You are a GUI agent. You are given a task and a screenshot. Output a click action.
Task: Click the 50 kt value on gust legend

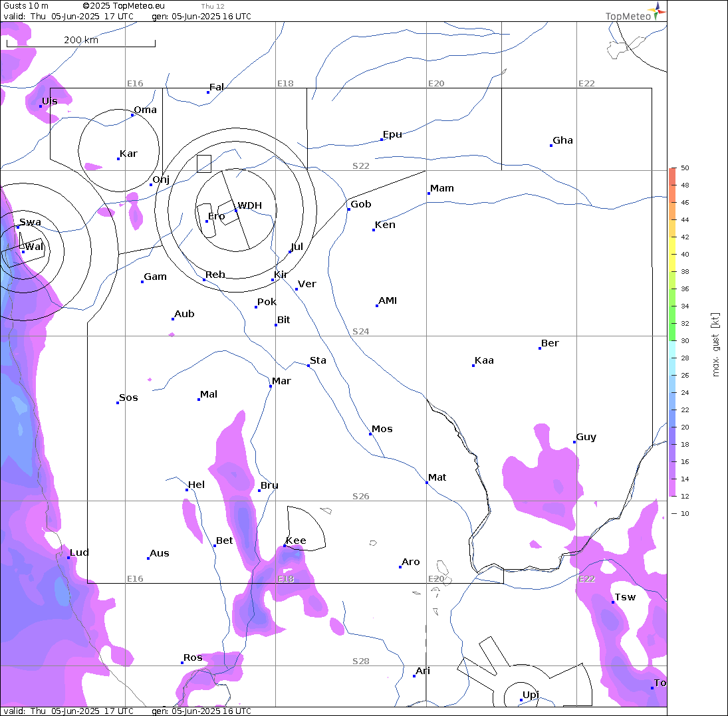click(685, 168)
